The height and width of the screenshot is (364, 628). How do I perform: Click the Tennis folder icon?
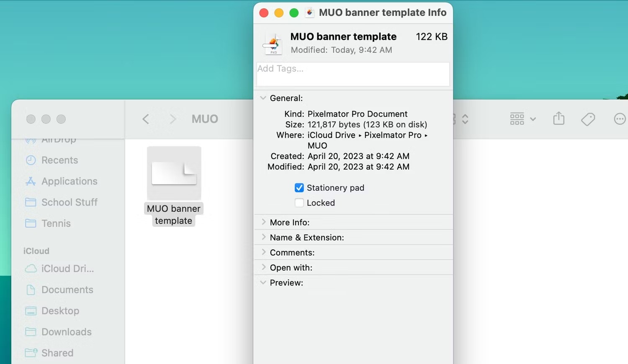[x=31, y=223]
